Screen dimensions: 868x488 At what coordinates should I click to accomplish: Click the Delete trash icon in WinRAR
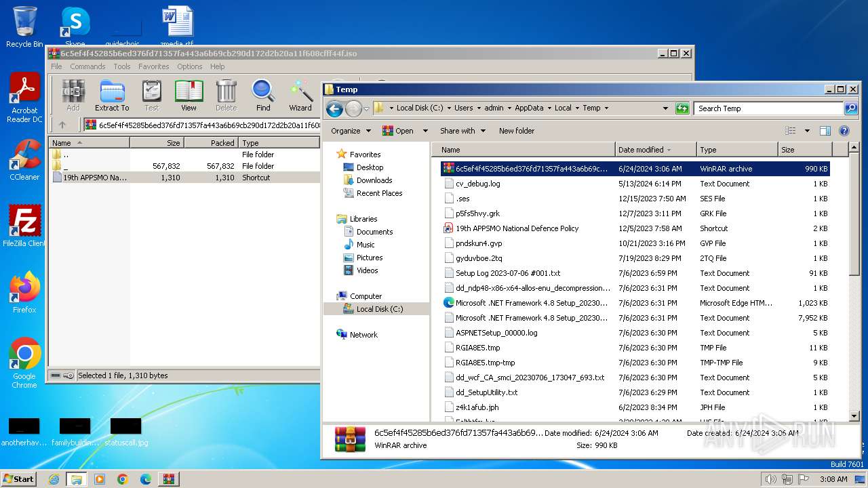coord(226,96)
